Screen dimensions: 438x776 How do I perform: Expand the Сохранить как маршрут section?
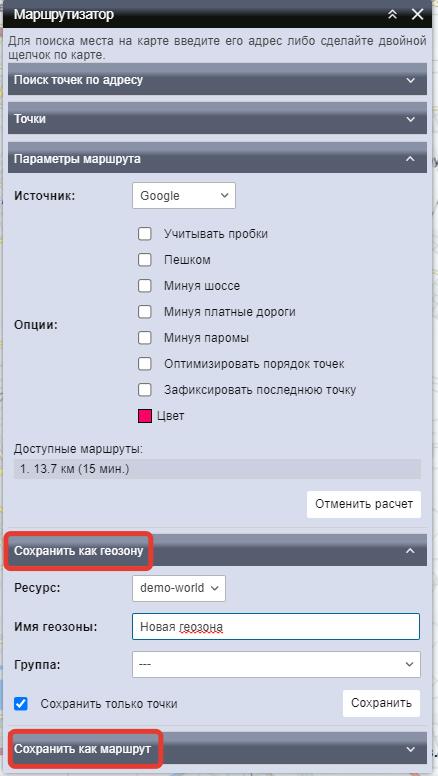(217, 748)
